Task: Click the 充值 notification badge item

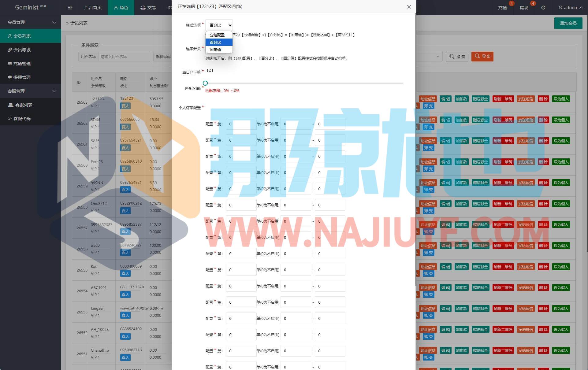Action: [x=503, y=8]
